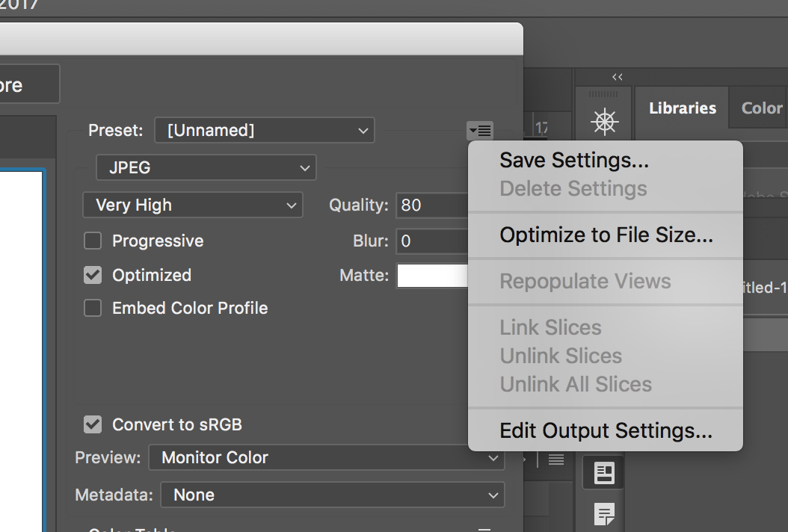Enable Embed Color Profile
This screenshot has width=788, height=532.
(x=93, y=308)
